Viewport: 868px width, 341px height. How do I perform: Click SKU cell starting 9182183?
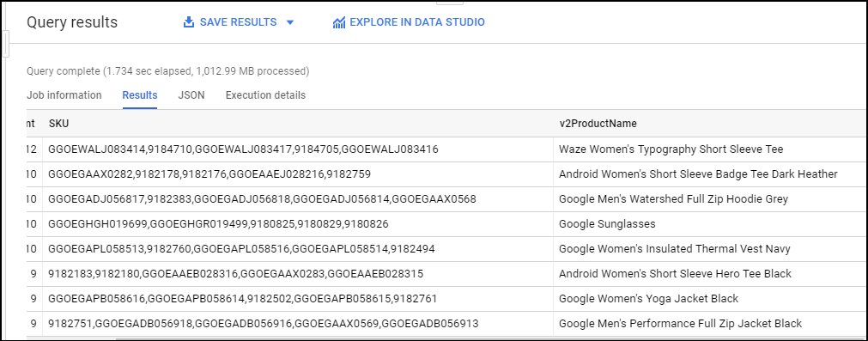298,274
